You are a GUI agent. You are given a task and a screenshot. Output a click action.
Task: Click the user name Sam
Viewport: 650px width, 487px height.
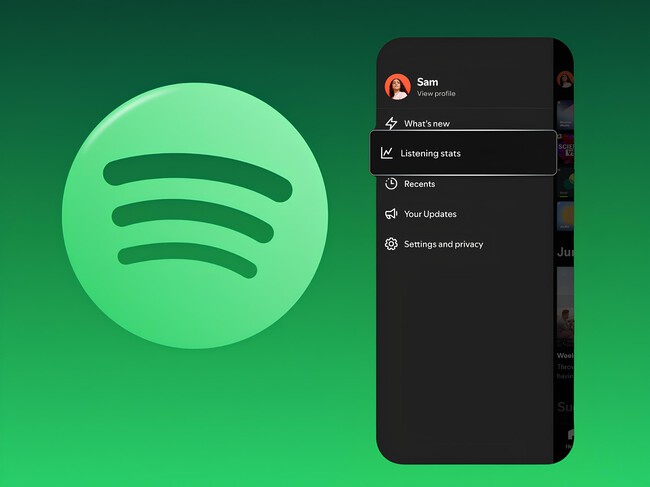click(x=427, y=81)
